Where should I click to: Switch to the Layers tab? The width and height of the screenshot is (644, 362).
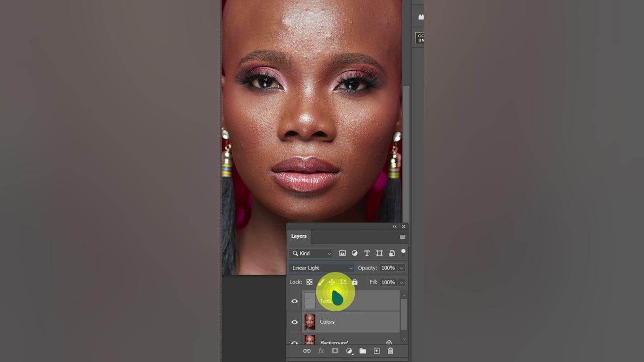tap(299, 236)
